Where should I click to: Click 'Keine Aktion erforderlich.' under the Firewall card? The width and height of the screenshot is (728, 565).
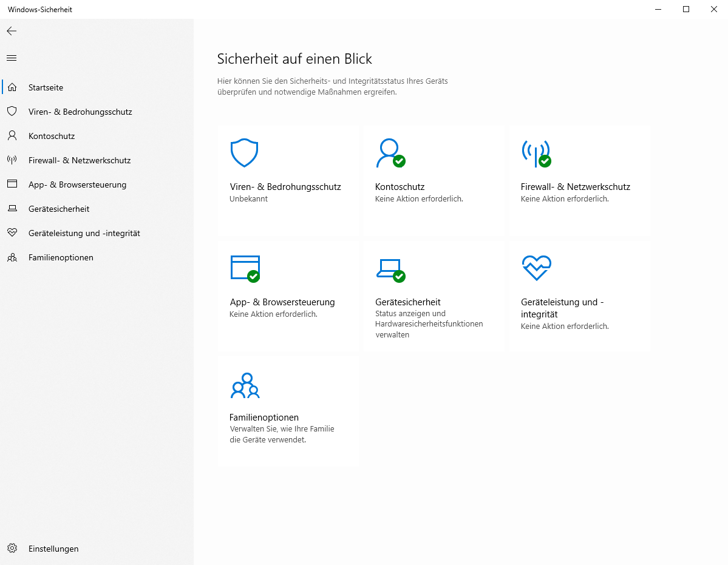pos(565,198)
